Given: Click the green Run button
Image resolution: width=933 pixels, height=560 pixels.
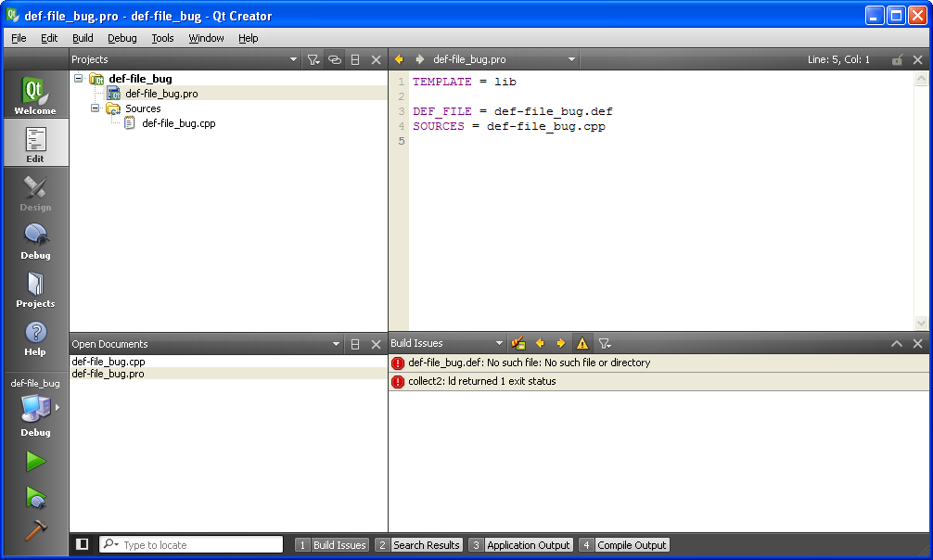Looking at the screenshot, I should point(35,461).
